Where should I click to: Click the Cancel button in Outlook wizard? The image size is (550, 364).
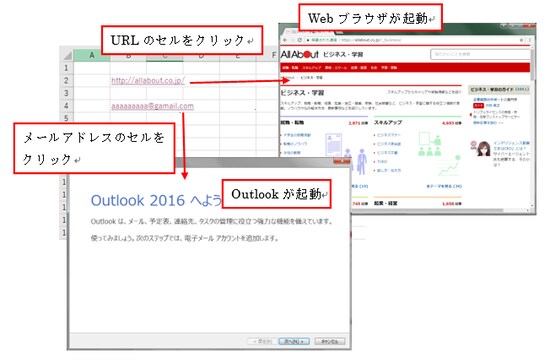[x=330, y=341]
